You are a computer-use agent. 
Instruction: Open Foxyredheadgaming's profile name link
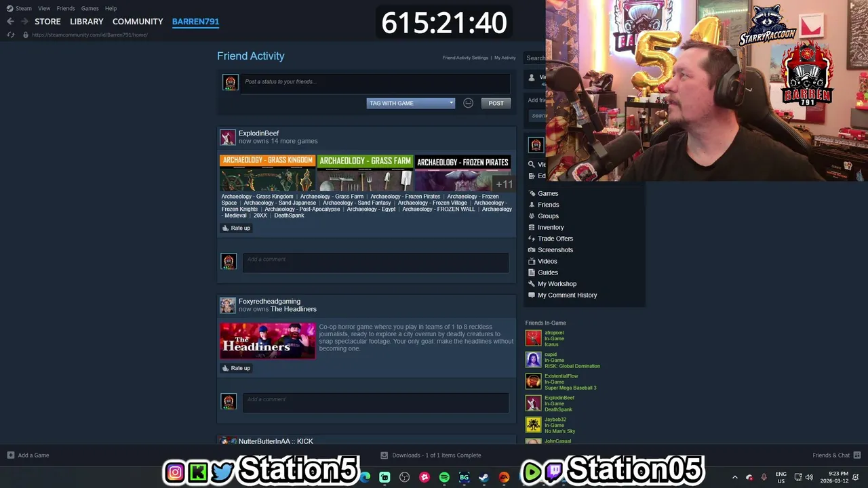[269, 302]
